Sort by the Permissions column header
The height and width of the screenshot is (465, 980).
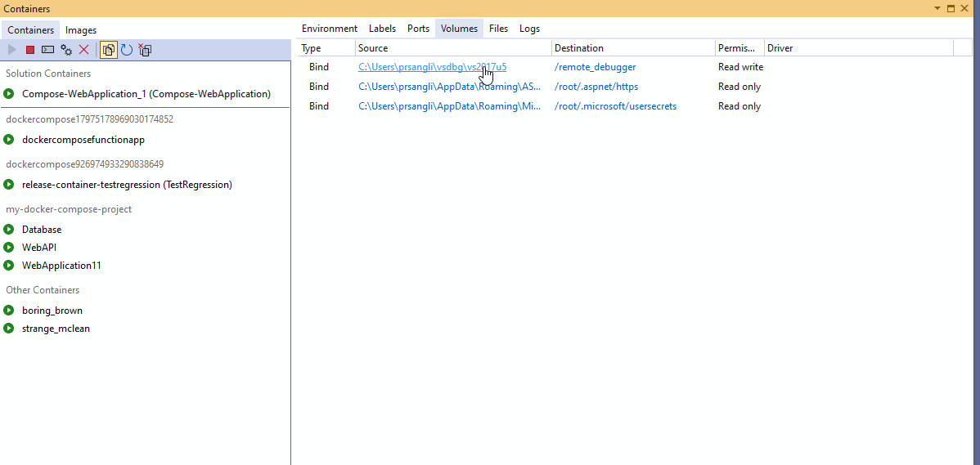[740, 48]
